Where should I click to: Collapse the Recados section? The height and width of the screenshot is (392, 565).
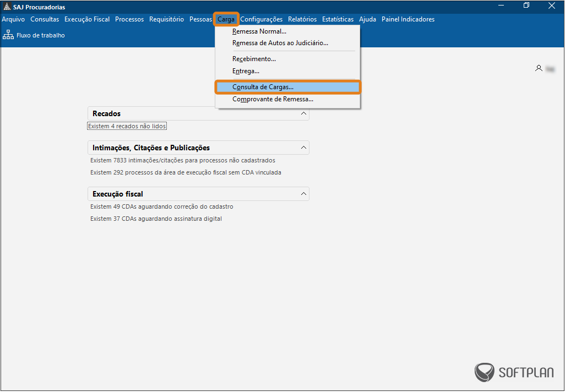point(303,113)
